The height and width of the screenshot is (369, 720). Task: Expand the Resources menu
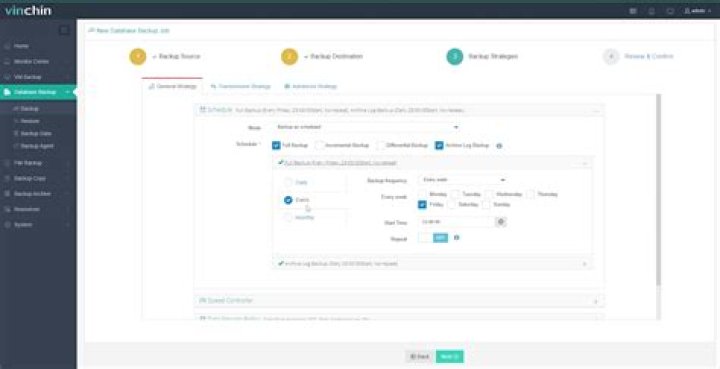tap(38, 209)
